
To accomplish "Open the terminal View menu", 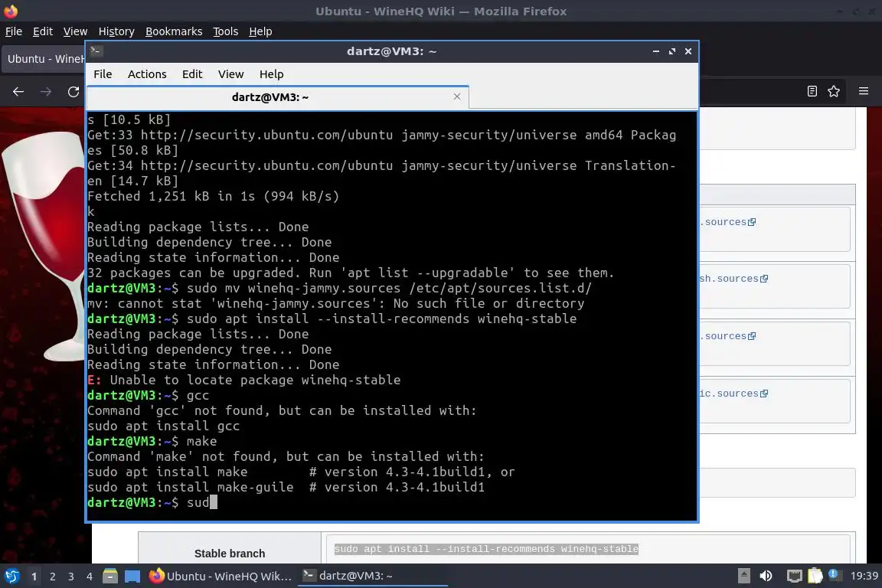I will (230, 74).
